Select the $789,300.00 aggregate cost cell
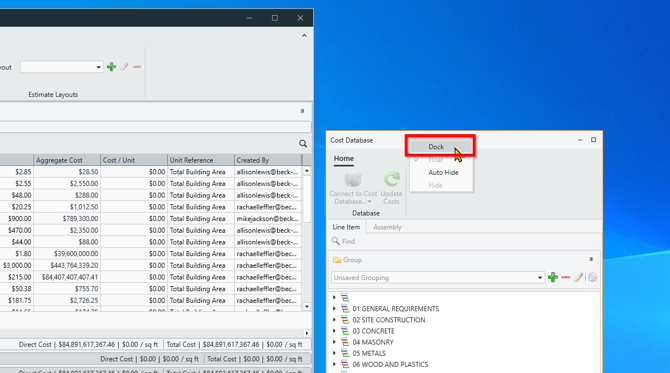Viewport: 670px width, 373px height. coord(67,218)
